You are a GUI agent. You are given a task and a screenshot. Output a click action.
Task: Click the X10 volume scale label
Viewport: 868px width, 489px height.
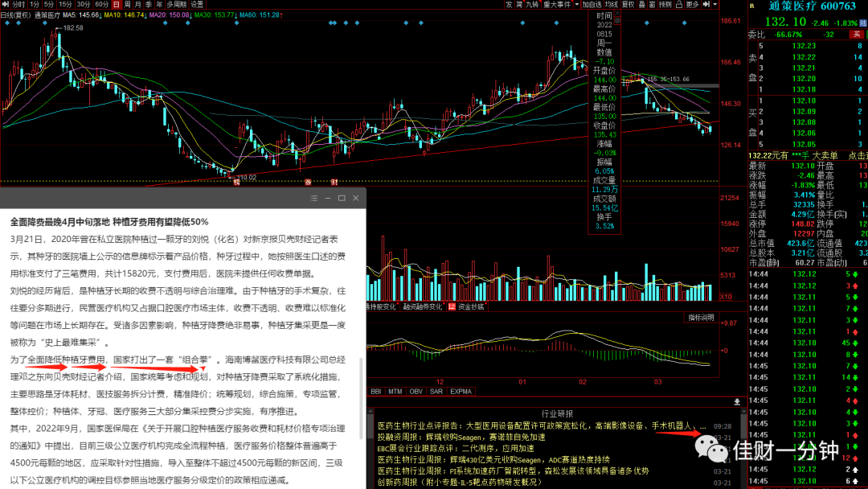[x=725, y=297]
